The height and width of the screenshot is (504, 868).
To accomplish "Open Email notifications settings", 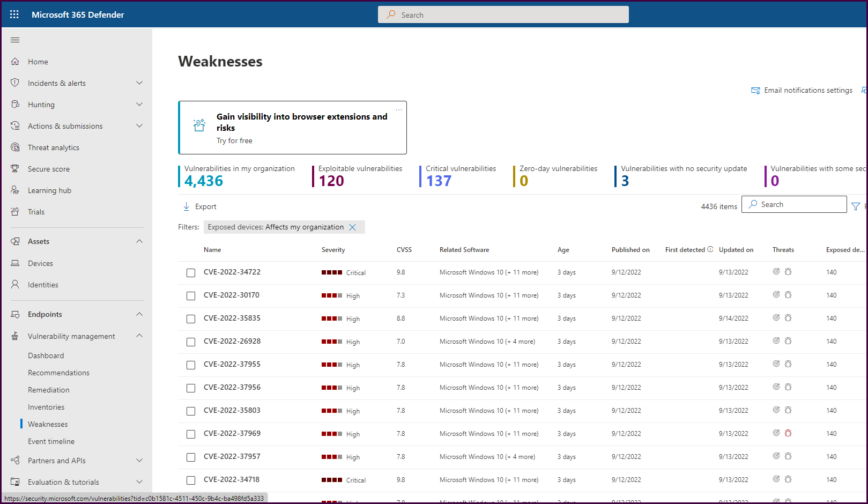I will pos(802,90).
